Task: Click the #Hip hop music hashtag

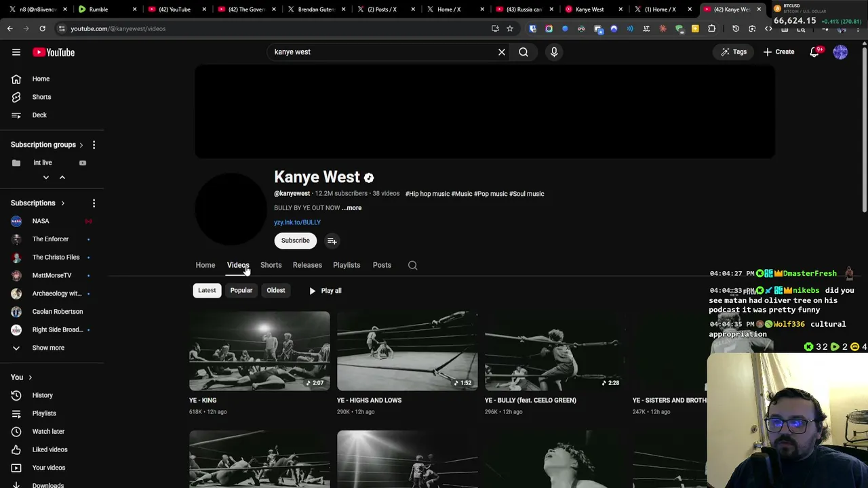Action: pyautogui.click(x=427, y=194)
